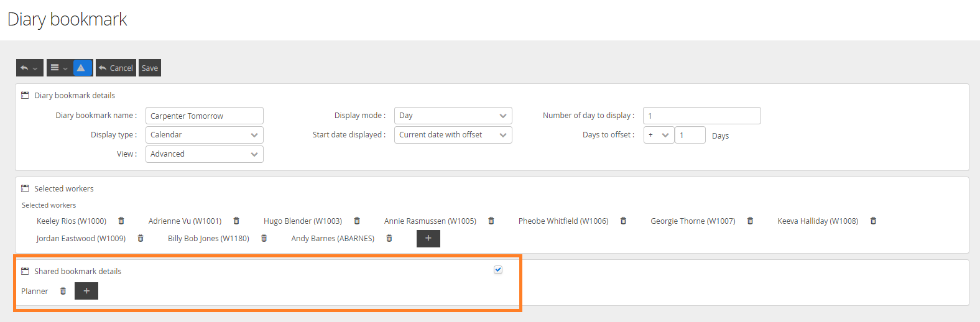Click the blue warning triangle icon
980x322 pixels.
[x=81, y=68]
